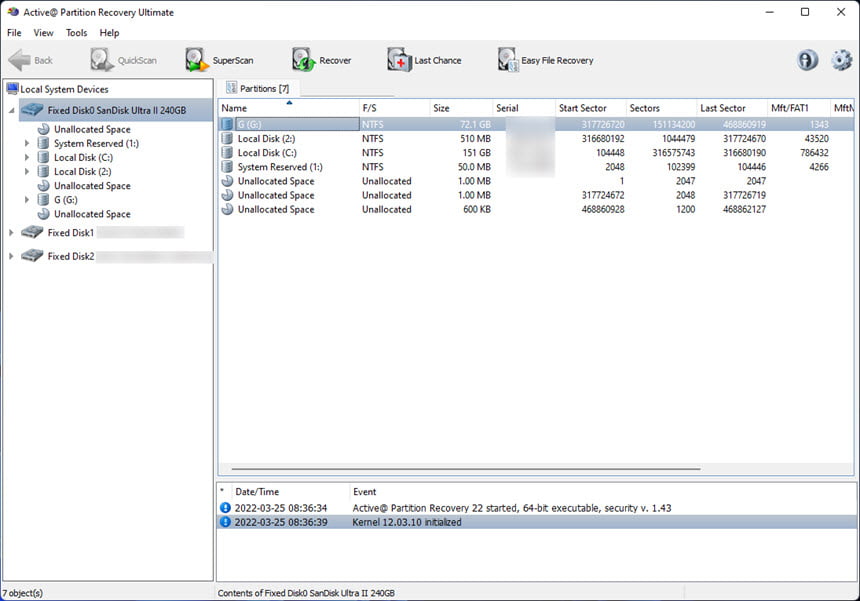This screenshot has width=860, height=601.
Task: Click Local Disk (C:) icon in partition list
Action: pyautogui.click(x=227, y=152)
